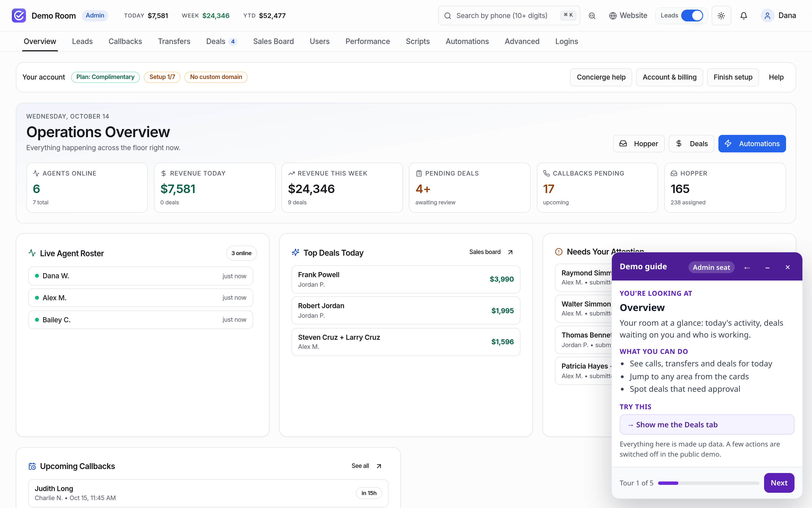812x508 pixels.
Task: Go back with Demo guide arrow
Action: click(747, 268)
